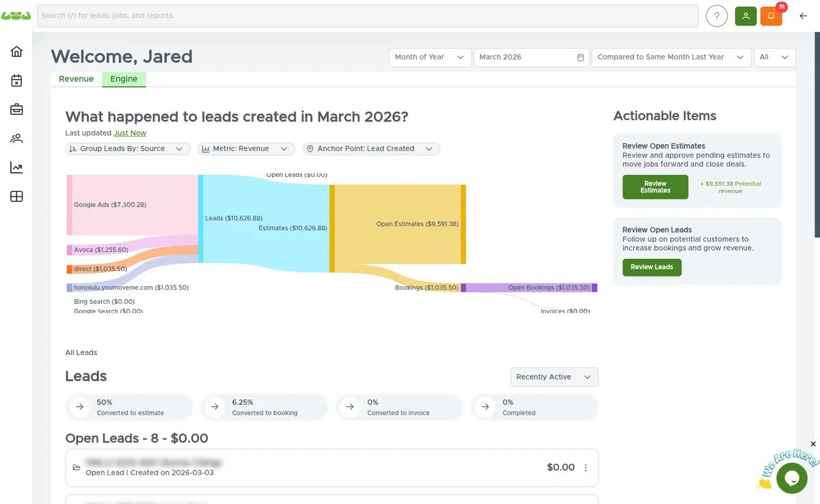Open the help question-mark icon
Image resolution: width=820 pixels, height=504 pixels.
click(x=716, y=16)
